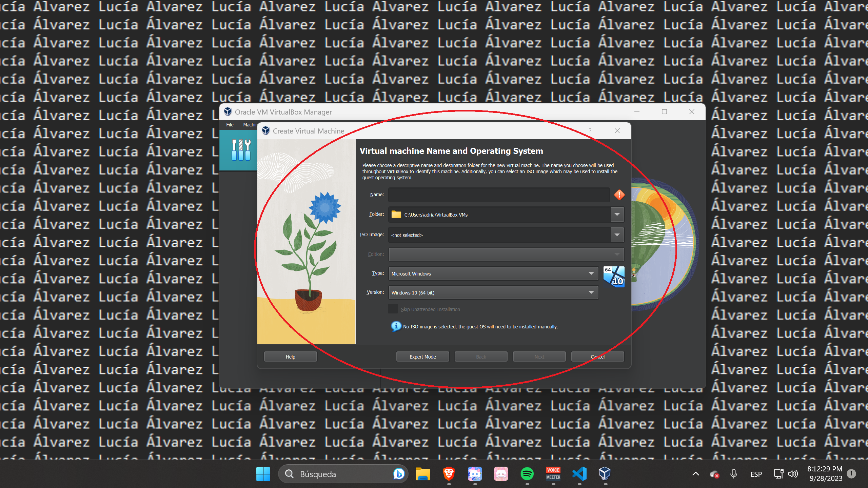Image resolution: width=868 pixels, height=488 pixels.
Task: Click the folder icon in the Folder field
Action: (x=395, y=214)
